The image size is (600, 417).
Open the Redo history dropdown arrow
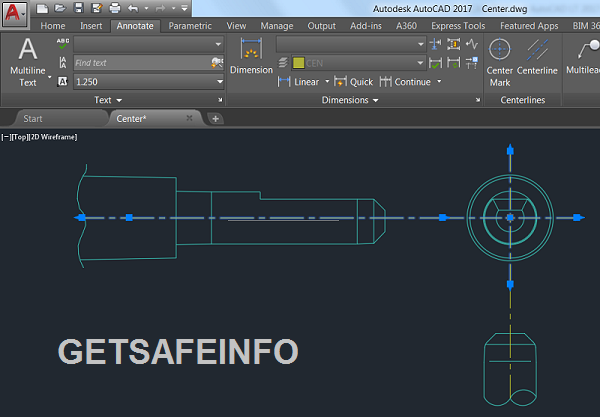tap(173, 8)
